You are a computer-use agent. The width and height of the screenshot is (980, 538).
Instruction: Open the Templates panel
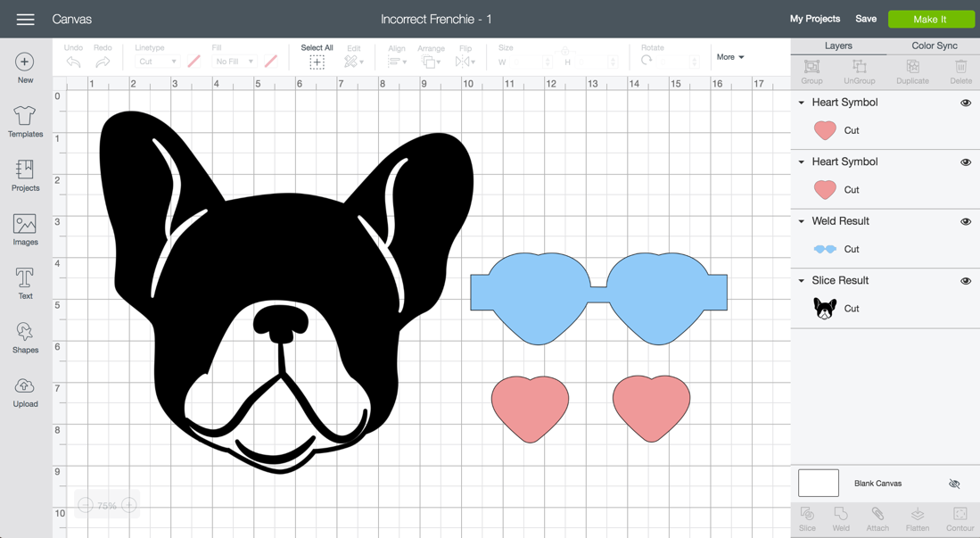pos(25,121)
